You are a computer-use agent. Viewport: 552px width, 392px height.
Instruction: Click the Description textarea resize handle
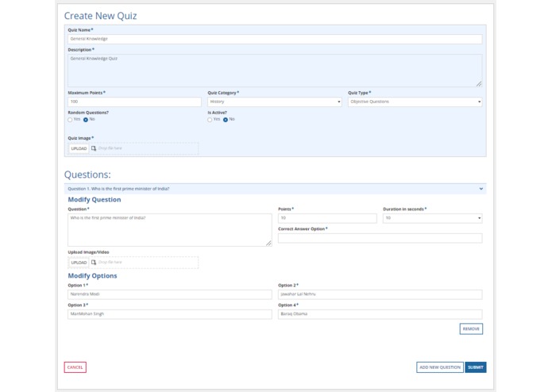(479, 83)
